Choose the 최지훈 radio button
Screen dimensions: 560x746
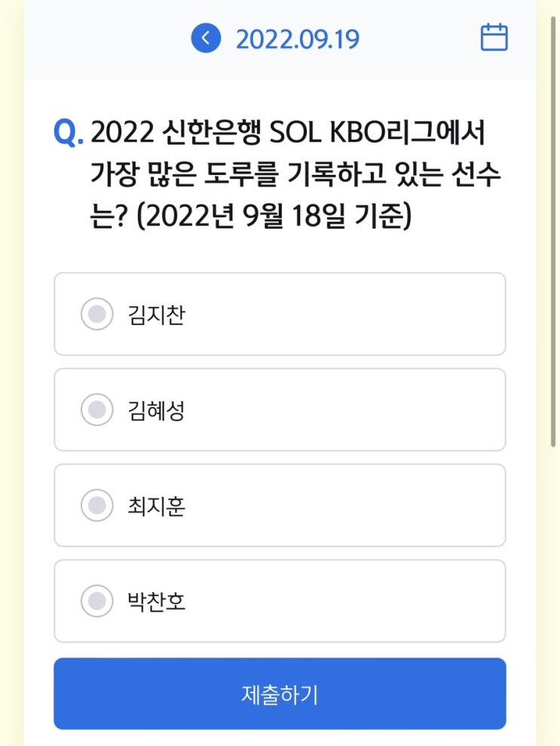point(96,505)
